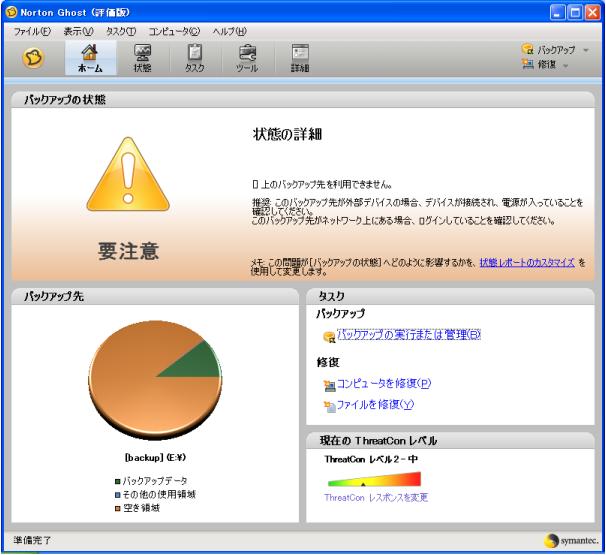Click the 修復 icon at toolbar right
Screen dimensions: 606x555
(528, 63)
